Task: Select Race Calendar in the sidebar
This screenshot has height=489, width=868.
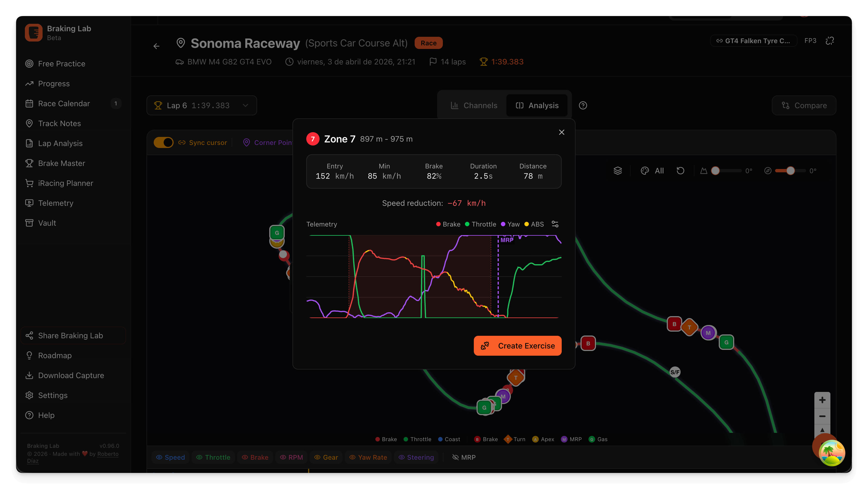Action: pos(64,103)
